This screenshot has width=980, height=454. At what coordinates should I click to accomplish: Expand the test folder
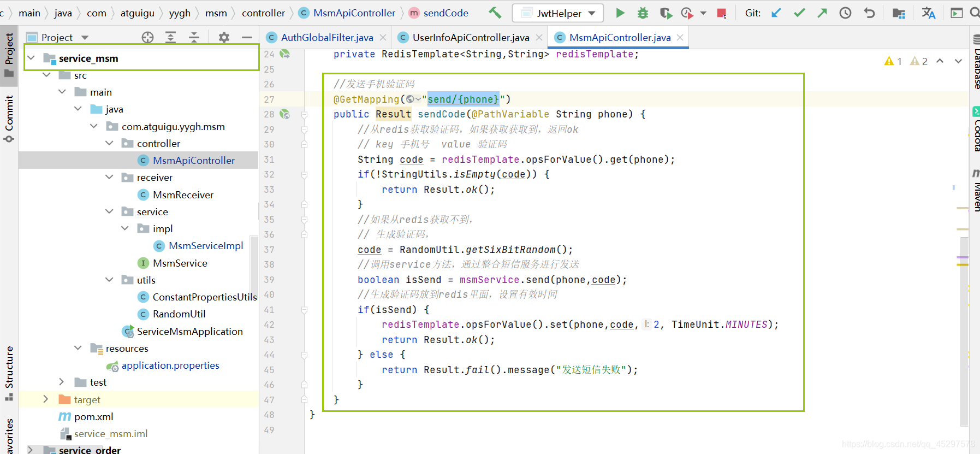tap(62, 382)
